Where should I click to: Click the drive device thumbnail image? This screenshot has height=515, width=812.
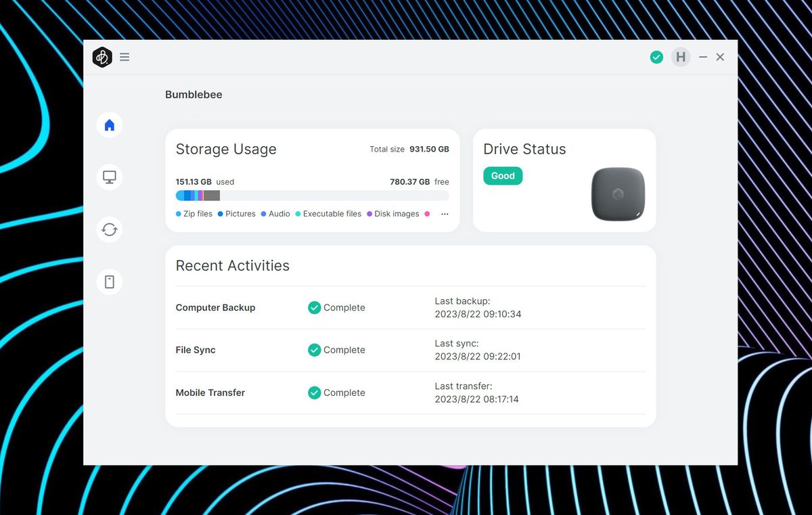[x=618, y=194]
